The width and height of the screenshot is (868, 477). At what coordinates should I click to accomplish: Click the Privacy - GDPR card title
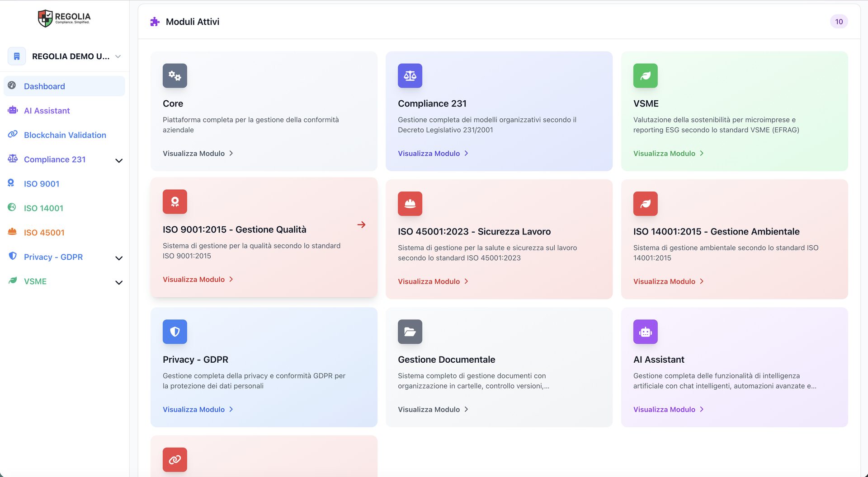coord(196,360)
